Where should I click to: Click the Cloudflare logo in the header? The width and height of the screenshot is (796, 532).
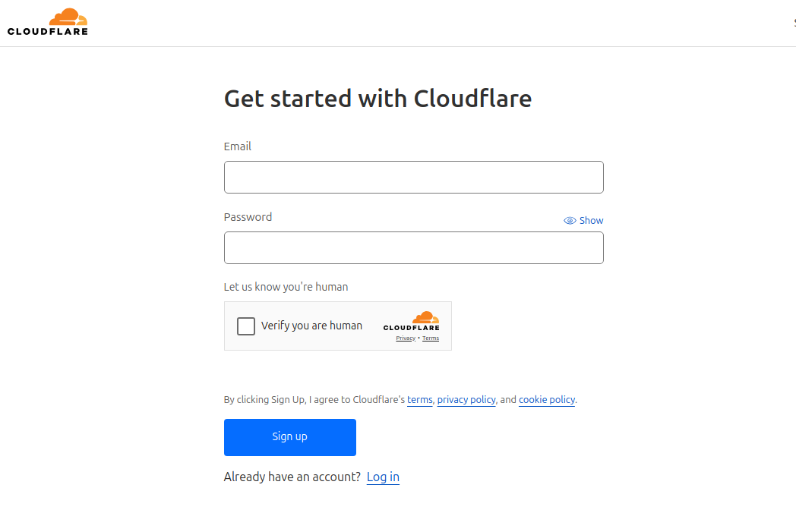[48, 22]
